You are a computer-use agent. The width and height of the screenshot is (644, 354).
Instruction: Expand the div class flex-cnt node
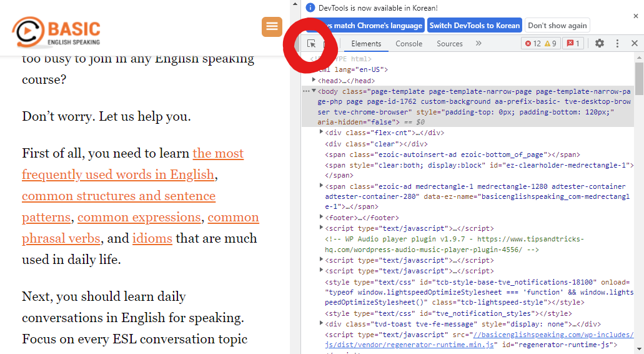coord(321,132)
